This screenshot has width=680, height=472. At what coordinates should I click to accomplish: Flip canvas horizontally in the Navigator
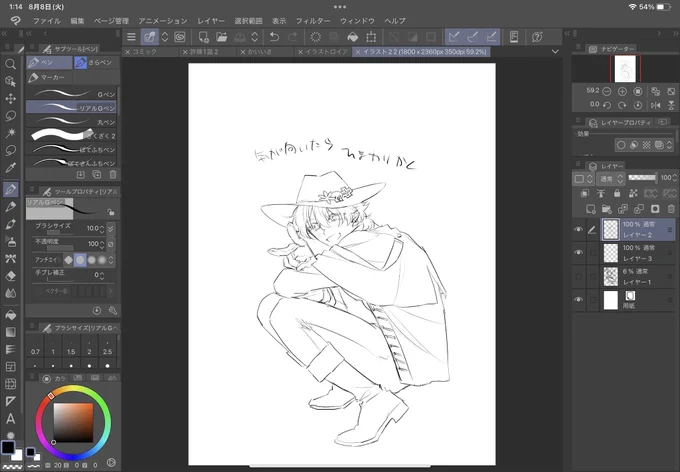tap(655, 105)
